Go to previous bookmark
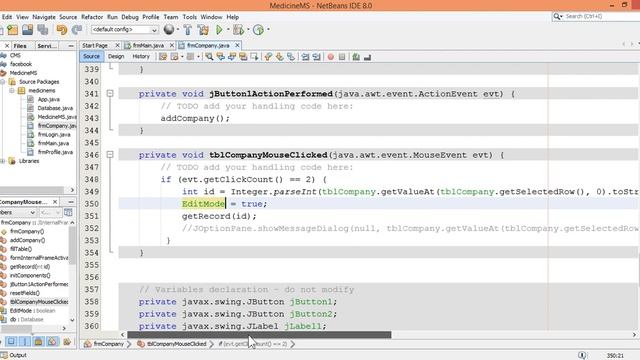The width and height of the screenshot is (640, 360). click(268, 57)
